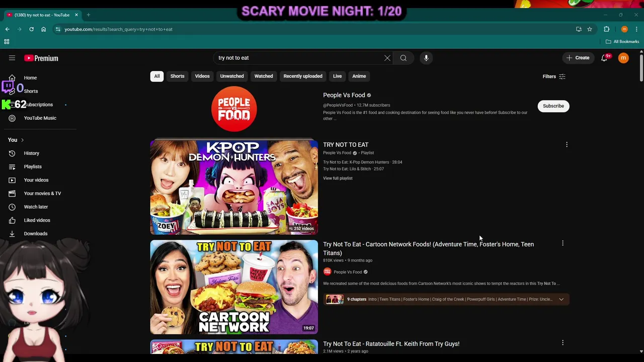Click the K-Pop Demon Hunters playlist thumbnail
644x362 pixels.
click(234, 188)
